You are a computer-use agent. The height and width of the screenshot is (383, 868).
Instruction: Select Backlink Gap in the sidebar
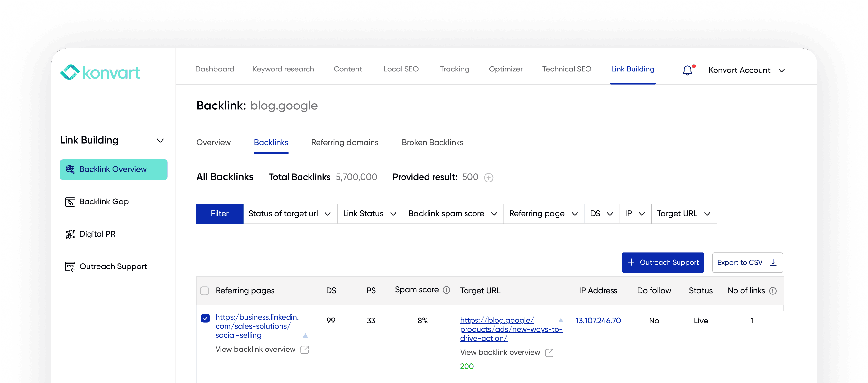[x=104, y=201]
